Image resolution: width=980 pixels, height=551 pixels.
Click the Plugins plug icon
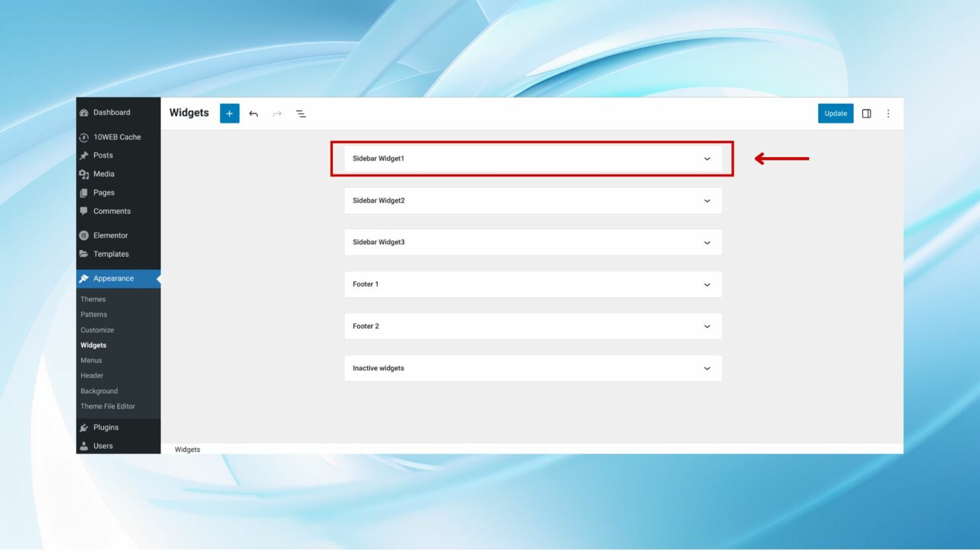(84, 427)
